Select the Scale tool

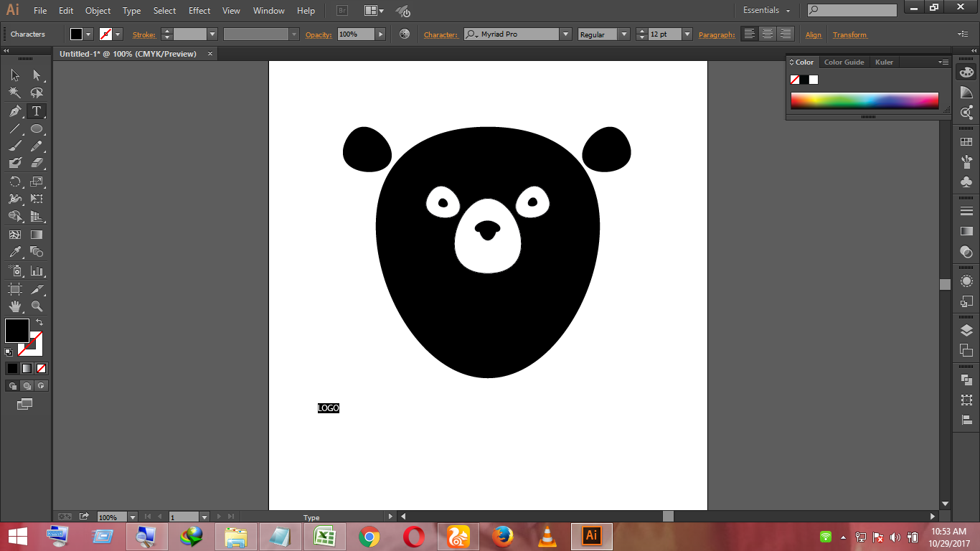tap(37, 182)
